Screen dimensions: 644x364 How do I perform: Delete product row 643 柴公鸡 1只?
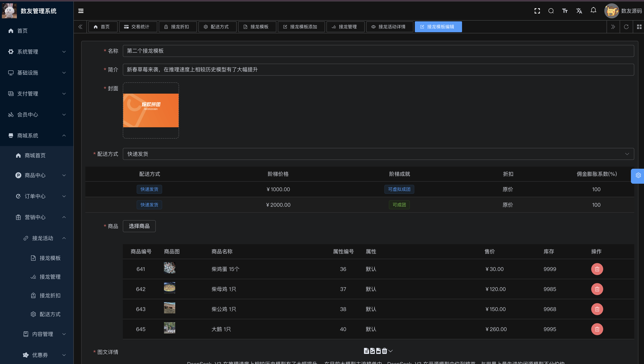pyautogui.click(x=597, y=309)
